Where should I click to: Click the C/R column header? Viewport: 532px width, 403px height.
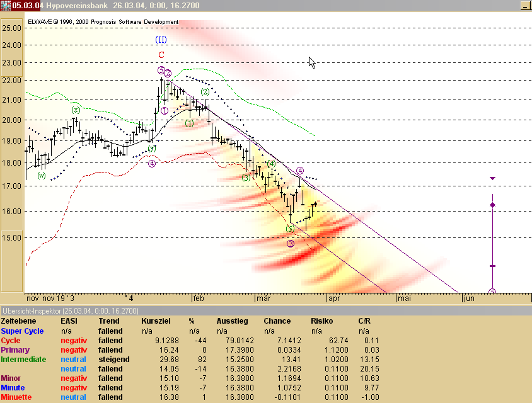tap(364, 321)
